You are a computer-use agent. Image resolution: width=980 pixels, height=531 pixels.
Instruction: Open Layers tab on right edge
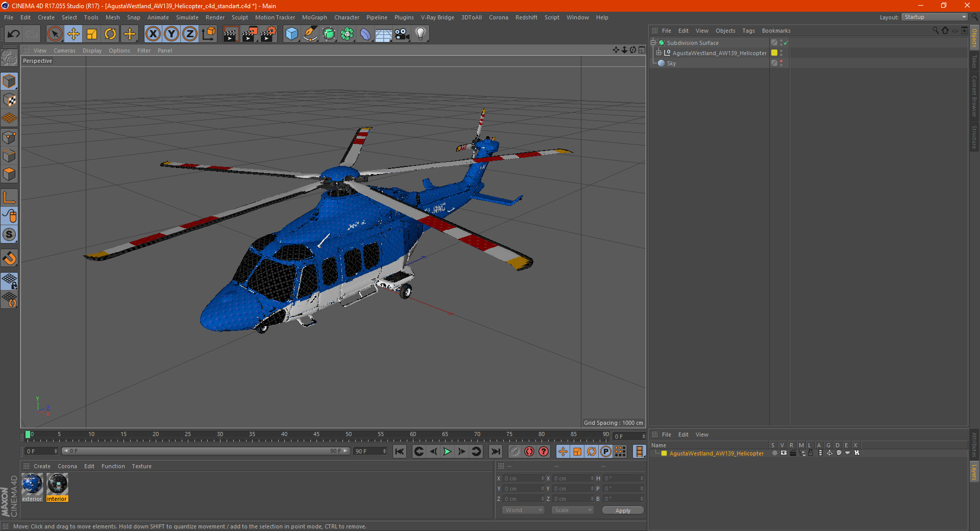click(974, 472)
